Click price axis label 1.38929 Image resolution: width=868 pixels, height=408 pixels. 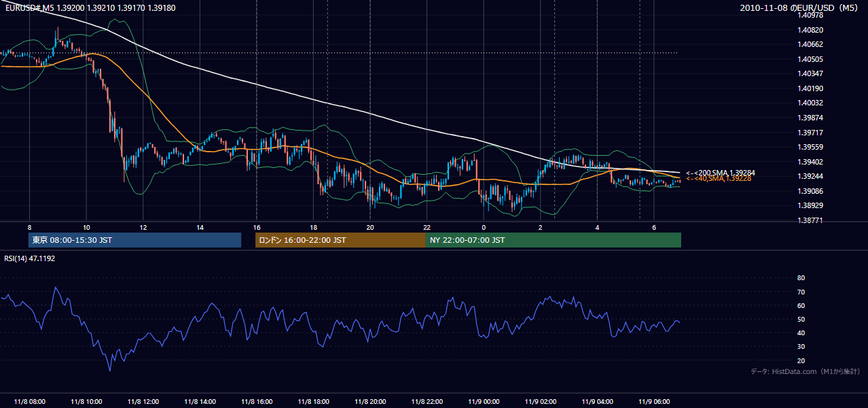[811, 205]
